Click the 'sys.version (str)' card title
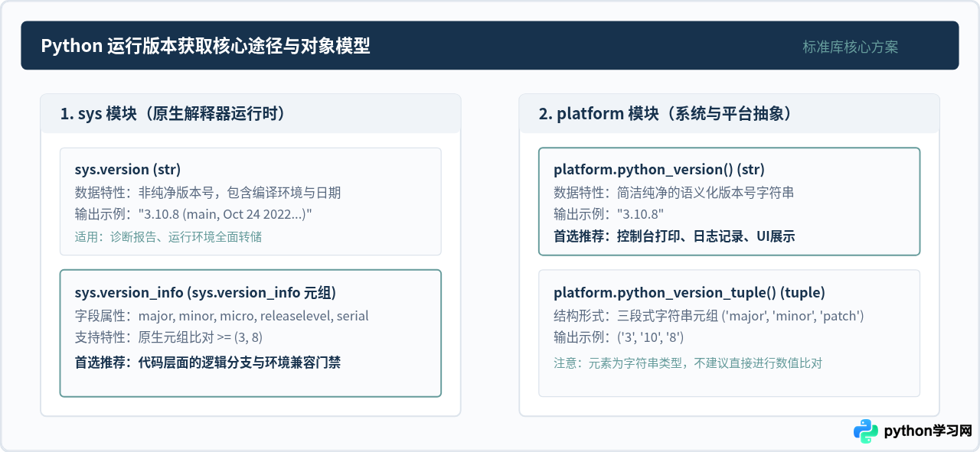 (x=128, y=170)
